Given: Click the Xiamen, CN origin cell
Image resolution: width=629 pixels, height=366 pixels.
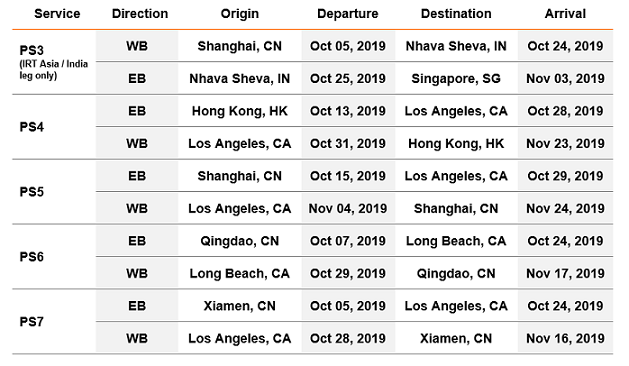Looking at the screenshot, I should [x=239, y=306].
